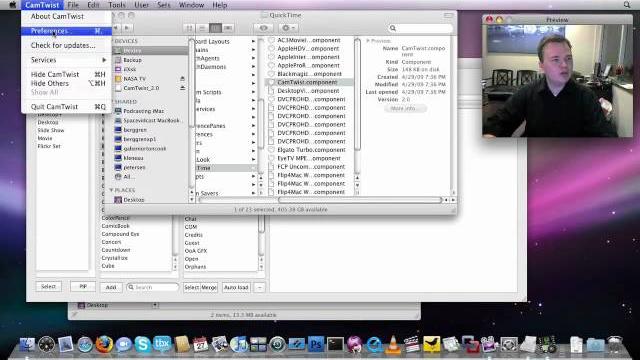Launch Firefox from the Dock
Viewport: 640px width, 360px height.
(x=104, y=344)
